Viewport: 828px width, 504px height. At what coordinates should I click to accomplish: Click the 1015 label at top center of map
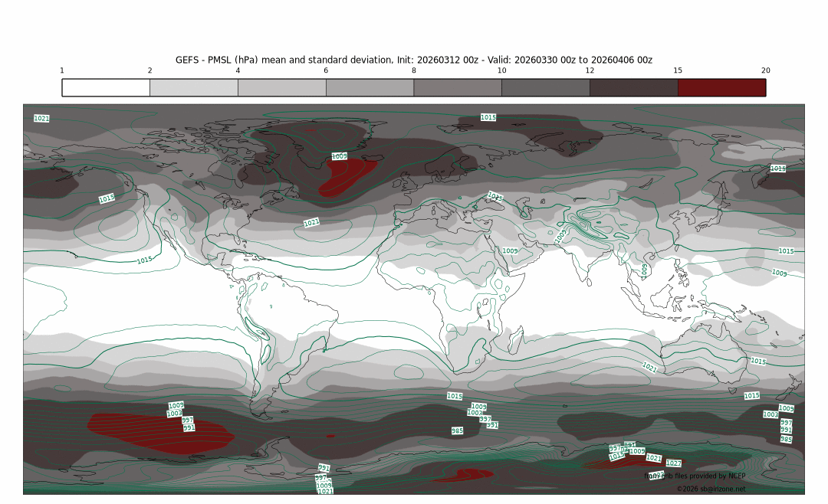click(488, 117)
